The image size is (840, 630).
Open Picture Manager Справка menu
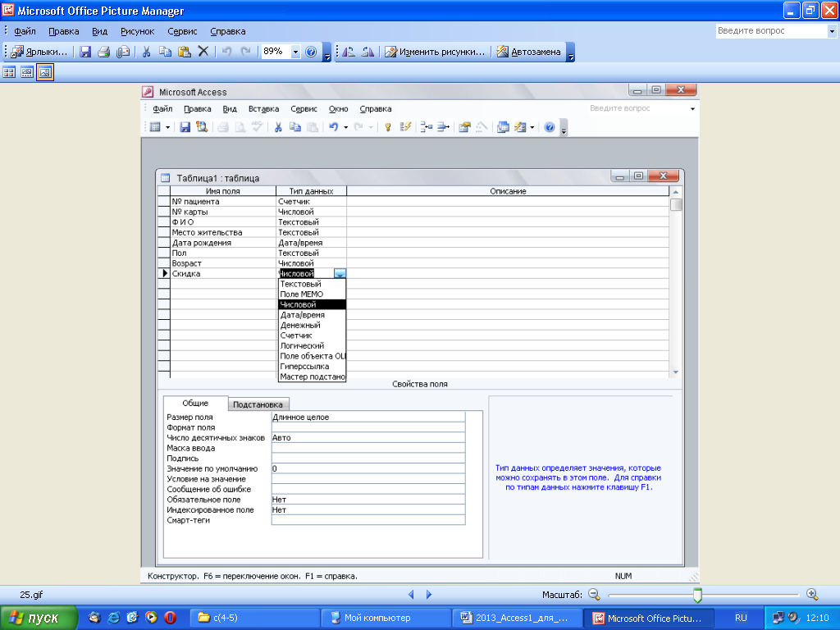228,31
